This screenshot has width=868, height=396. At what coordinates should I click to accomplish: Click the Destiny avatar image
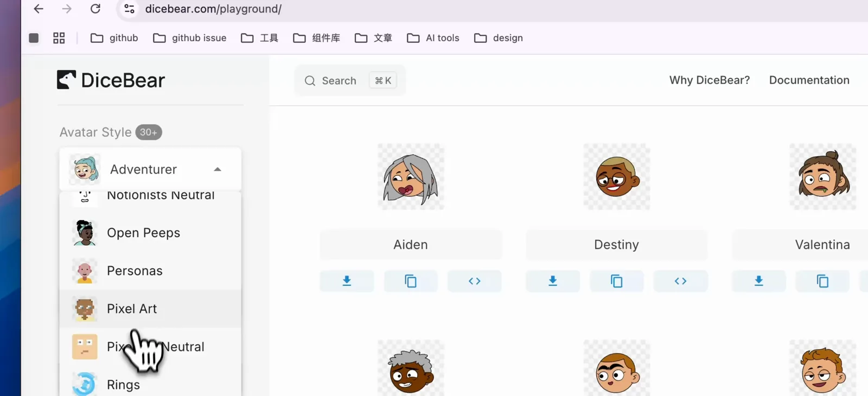coord(617,177)
